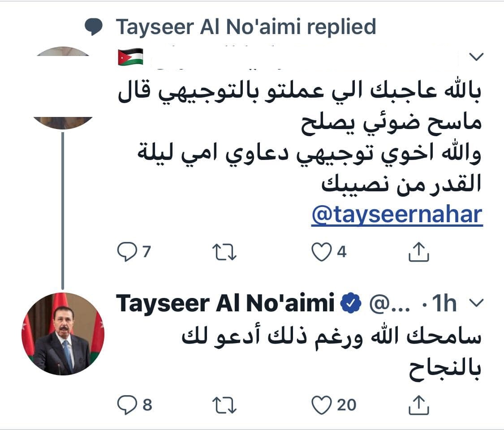The height and width of the screenshot is (431, 504).
Task: Reply to Tayseer Al No'aimi's tweet with 8 replies
Action: [x=126, y=405]
